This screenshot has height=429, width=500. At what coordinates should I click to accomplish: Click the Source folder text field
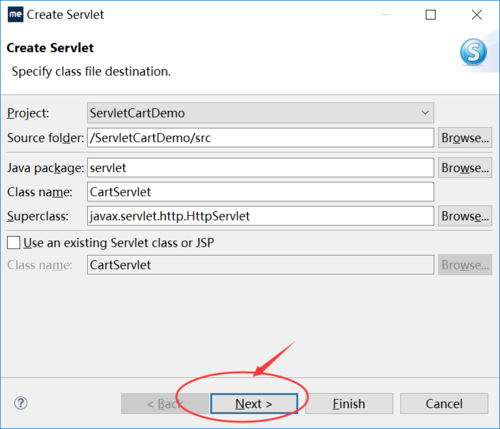(260, 138)
